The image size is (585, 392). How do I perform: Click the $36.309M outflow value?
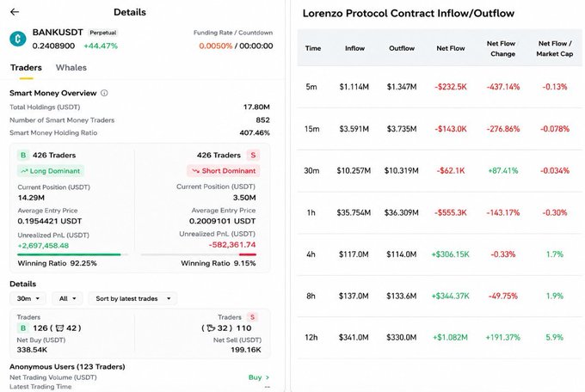402,212
